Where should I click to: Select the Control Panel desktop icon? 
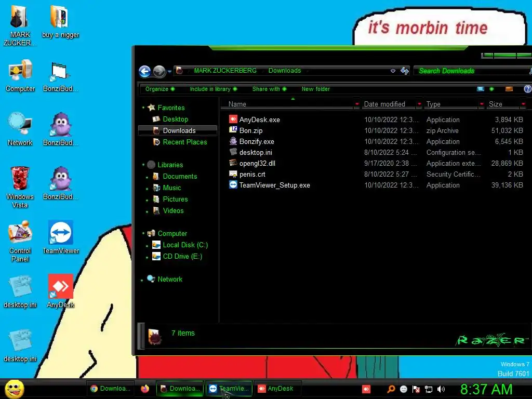20,241
